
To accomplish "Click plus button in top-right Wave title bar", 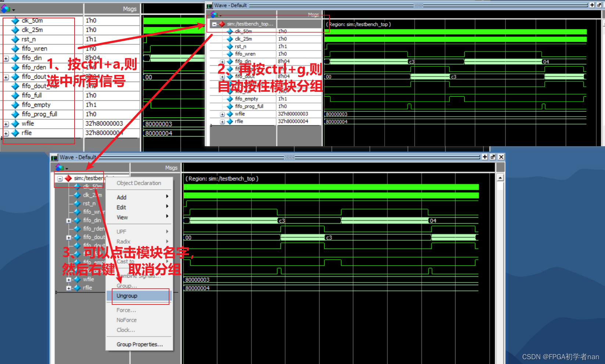I will [592, 5].
